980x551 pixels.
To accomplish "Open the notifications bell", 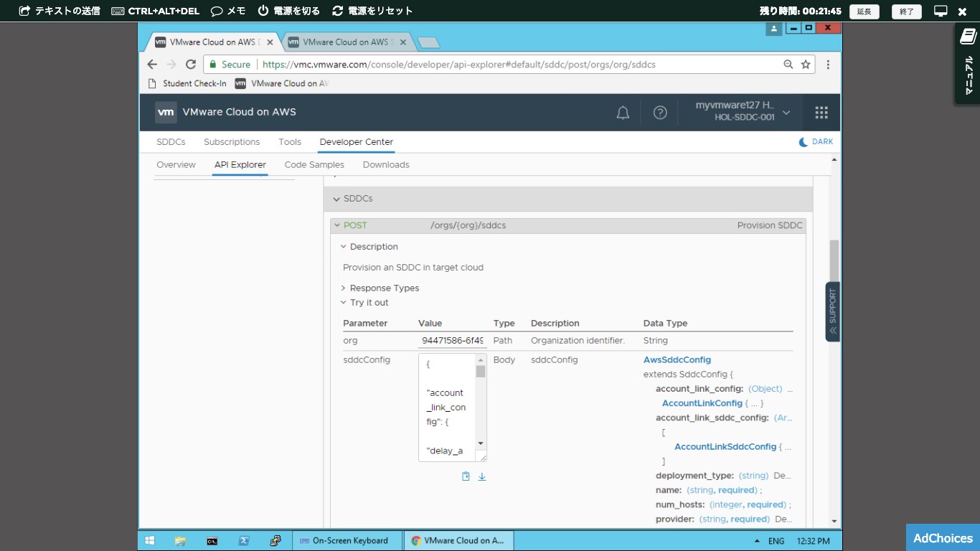I will (623, 113).
